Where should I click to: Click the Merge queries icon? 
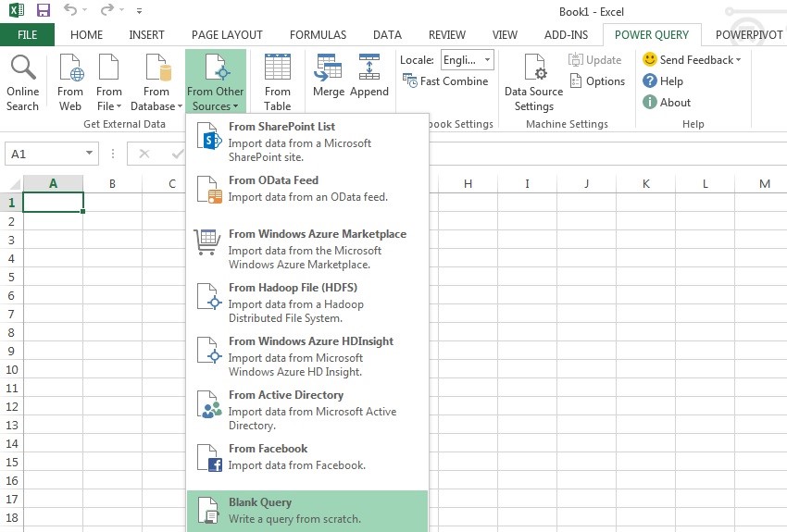(x=328, y=68)
